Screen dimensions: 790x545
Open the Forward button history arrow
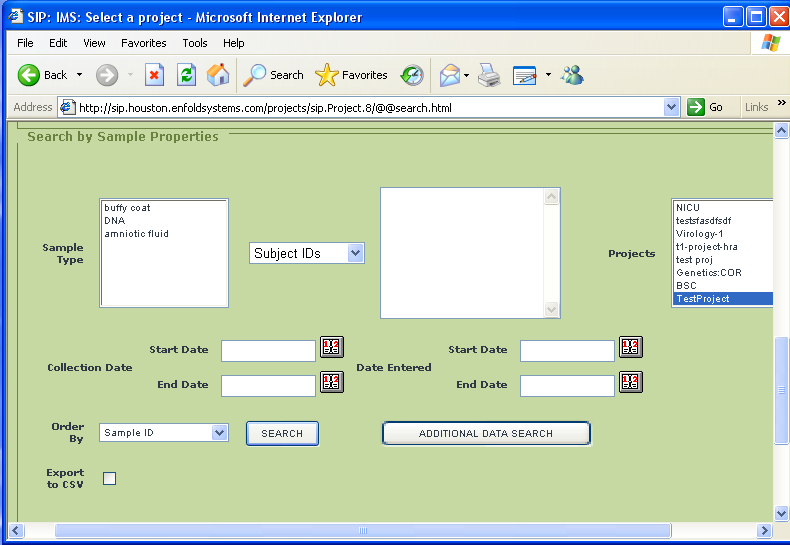click(x=130, y=75)
